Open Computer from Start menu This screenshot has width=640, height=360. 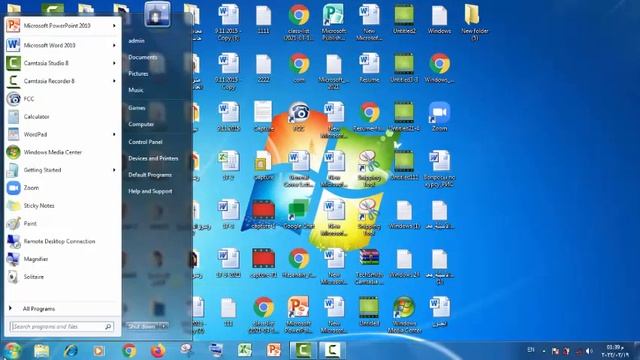pos(141,124)
